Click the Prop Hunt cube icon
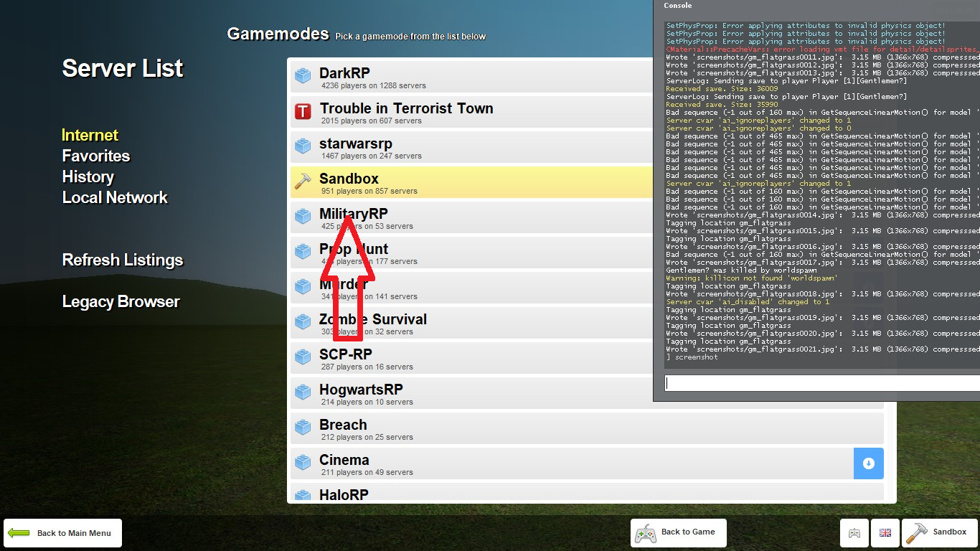Viewport: 980px width, 551px height. click(303, 252)
